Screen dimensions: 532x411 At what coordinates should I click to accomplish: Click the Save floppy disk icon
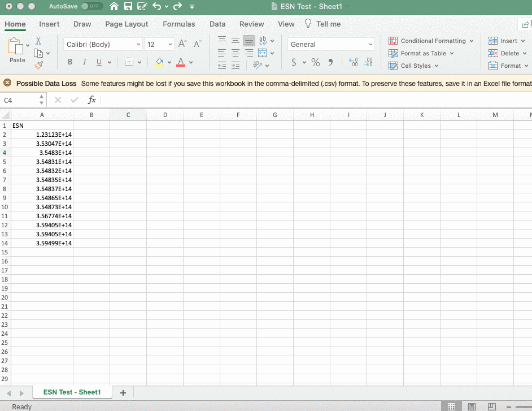point(128,6)
